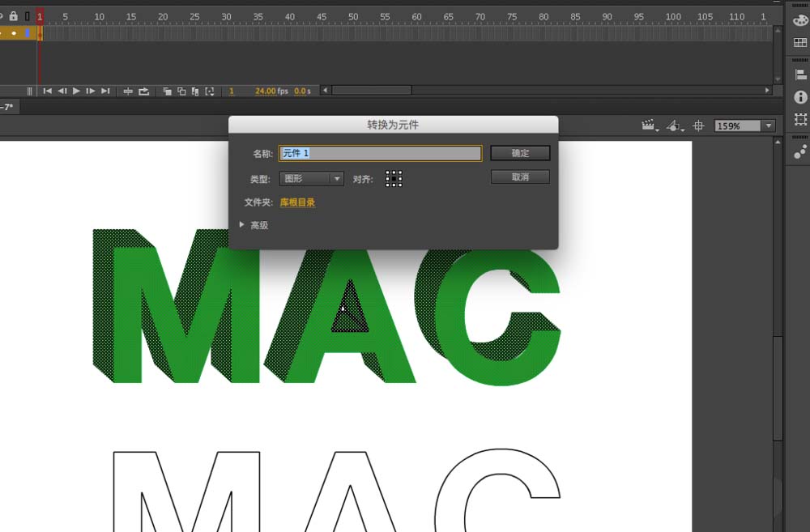Click the 159% zoom field

(x=737, y=126)
